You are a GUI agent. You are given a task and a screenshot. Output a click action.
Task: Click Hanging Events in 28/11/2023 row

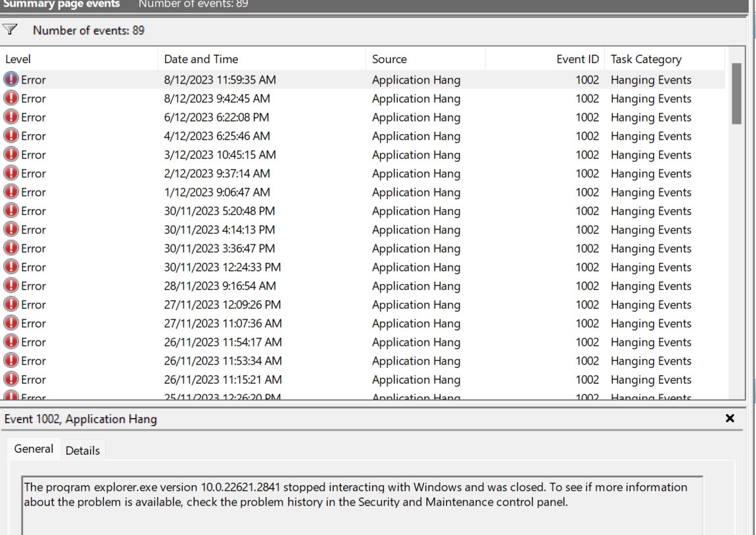tap(651, 287)
